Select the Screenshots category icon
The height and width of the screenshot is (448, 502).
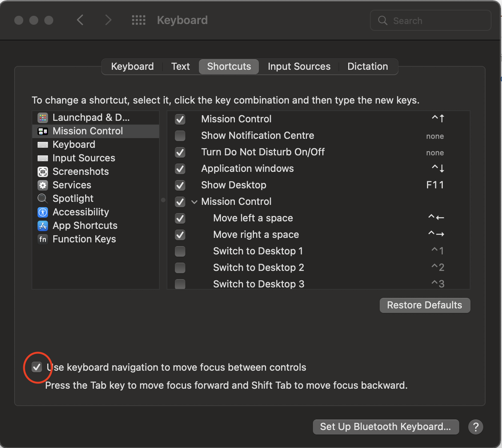tap(43, 171)
